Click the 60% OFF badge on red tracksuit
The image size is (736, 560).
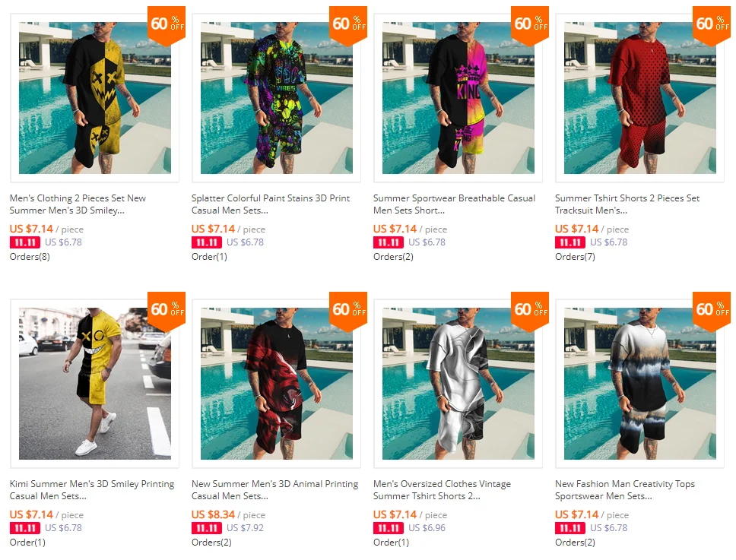pos(712,25)
